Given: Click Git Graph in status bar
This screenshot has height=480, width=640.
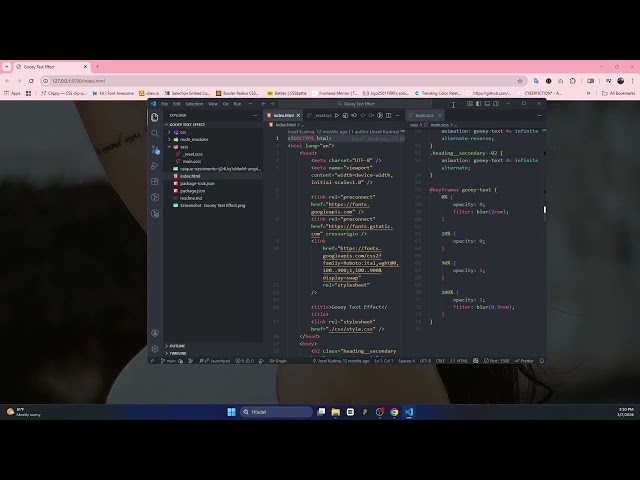Looking at the screenshot, I should [x=278, y=361].
